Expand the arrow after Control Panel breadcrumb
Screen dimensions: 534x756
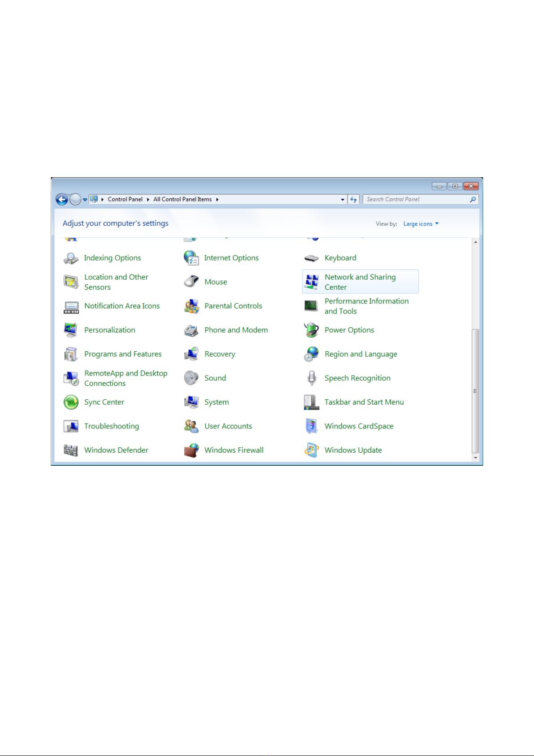(148, 200)
